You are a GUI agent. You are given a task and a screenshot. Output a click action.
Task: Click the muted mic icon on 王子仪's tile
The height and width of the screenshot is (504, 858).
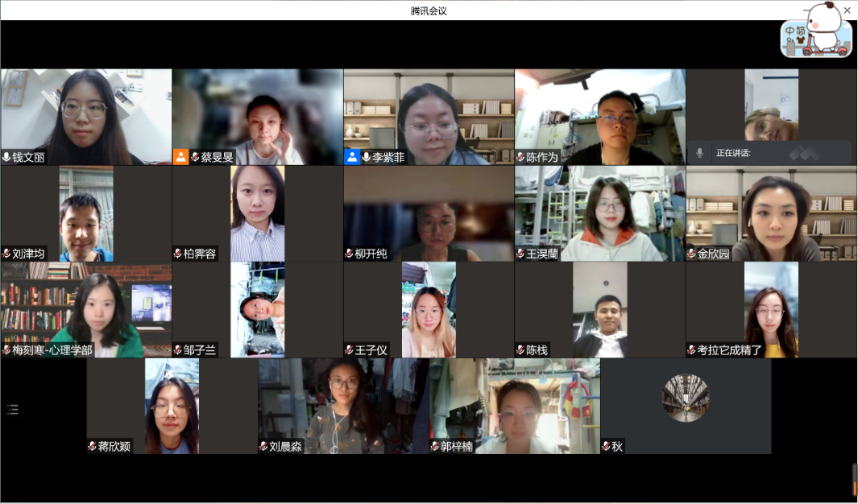tap(350, 350)
